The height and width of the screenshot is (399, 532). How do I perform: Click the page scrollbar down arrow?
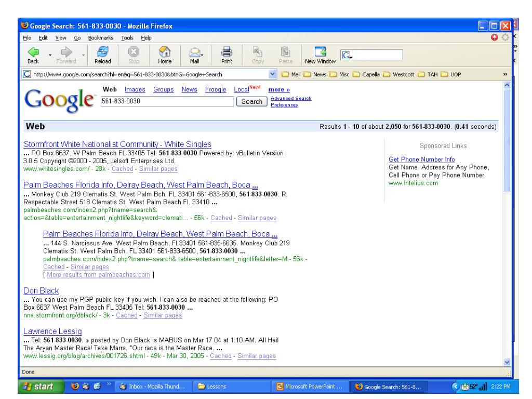[507, 362]
